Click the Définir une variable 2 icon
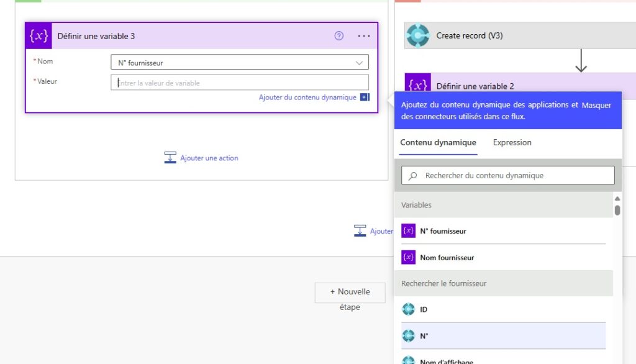Screen dimensions: 636x364 (417, 86)
